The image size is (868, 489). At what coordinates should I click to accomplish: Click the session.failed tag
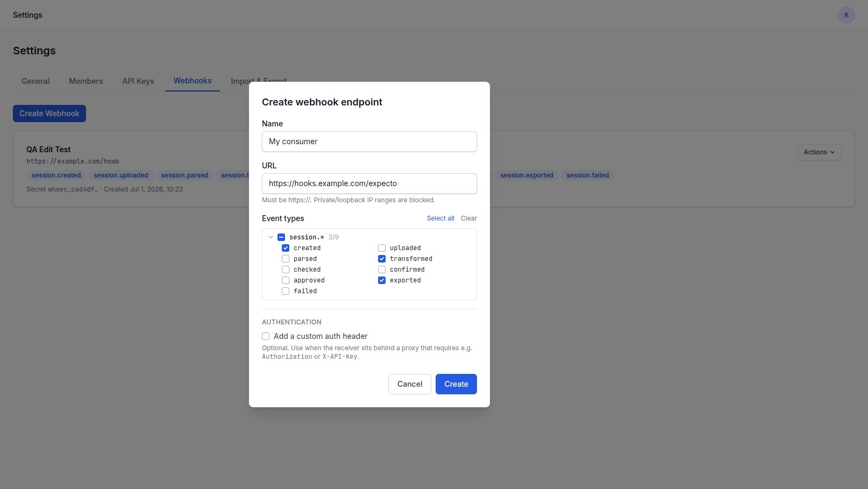[x=588, y=175]
